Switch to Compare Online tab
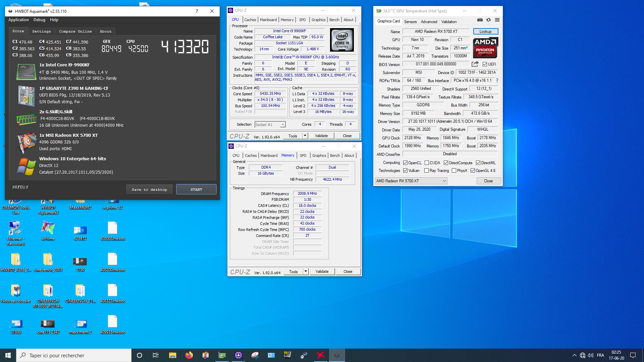The height and width of the screenshot is (362, 644). click(x=75, y=31)
